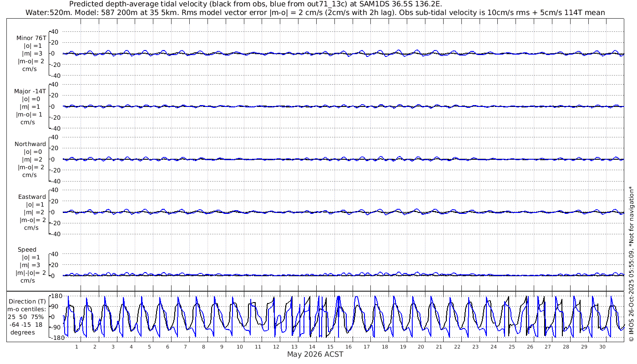Click the -90 tick on the Direction axis
Screen dimensions: 637x364
point(56,327)
